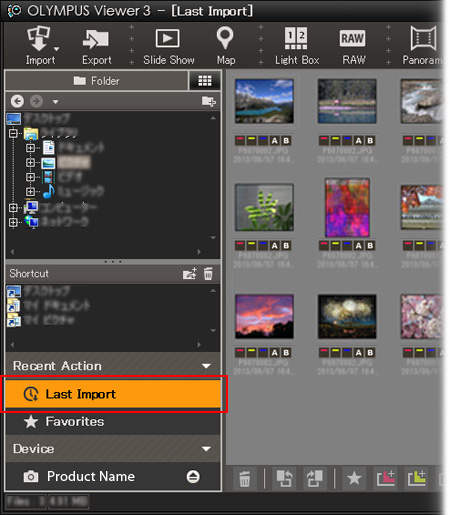Switch to the grid view tab
Viewport: 450px width, 515px height.
205,81
